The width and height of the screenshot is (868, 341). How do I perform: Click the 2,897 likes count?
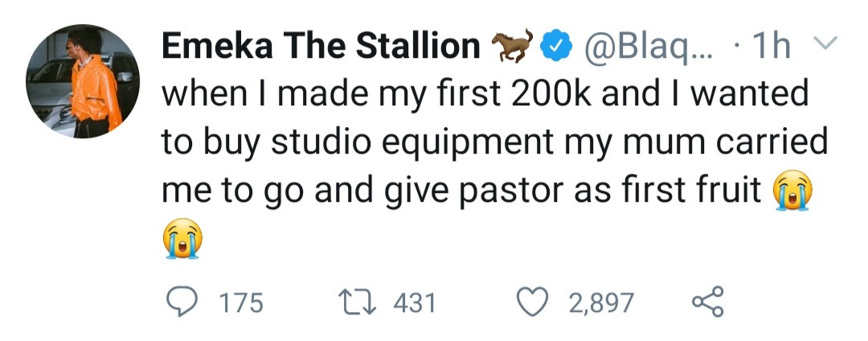pyautogui.click(x=600, y=303)
